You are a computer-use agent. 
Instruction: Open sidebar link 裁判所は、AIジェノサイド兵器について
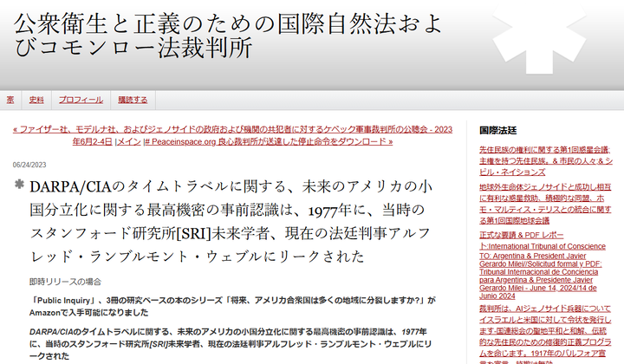[x=545, y=334]
